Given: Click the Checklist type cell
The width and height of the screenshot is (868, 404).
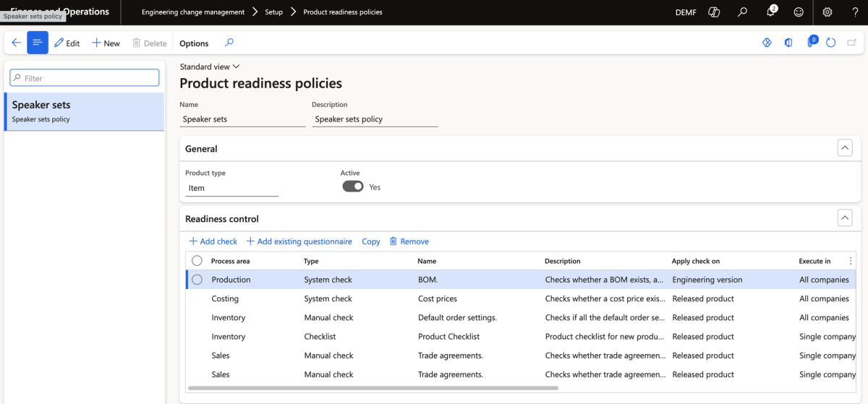Looking at the screenshot, I should pos(320,336).
